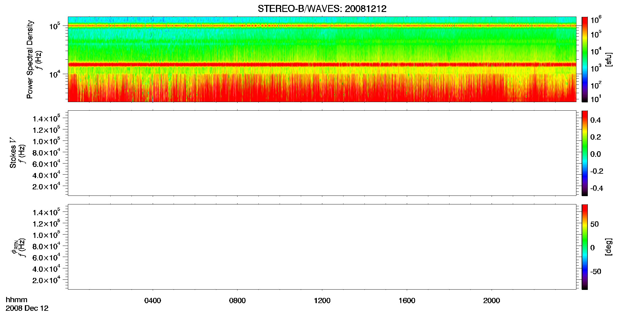Click the 1.4×10^5 tick in the Stokes panel

coord(46,118)
